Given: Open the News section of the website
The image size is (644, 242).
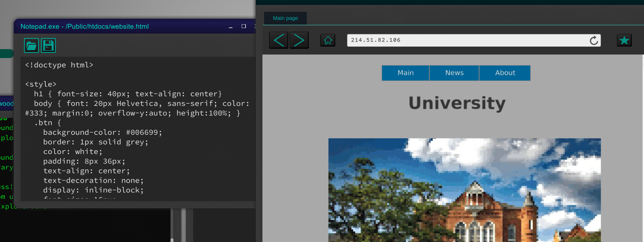Looking at the screenshot, I should click(454, 73).
